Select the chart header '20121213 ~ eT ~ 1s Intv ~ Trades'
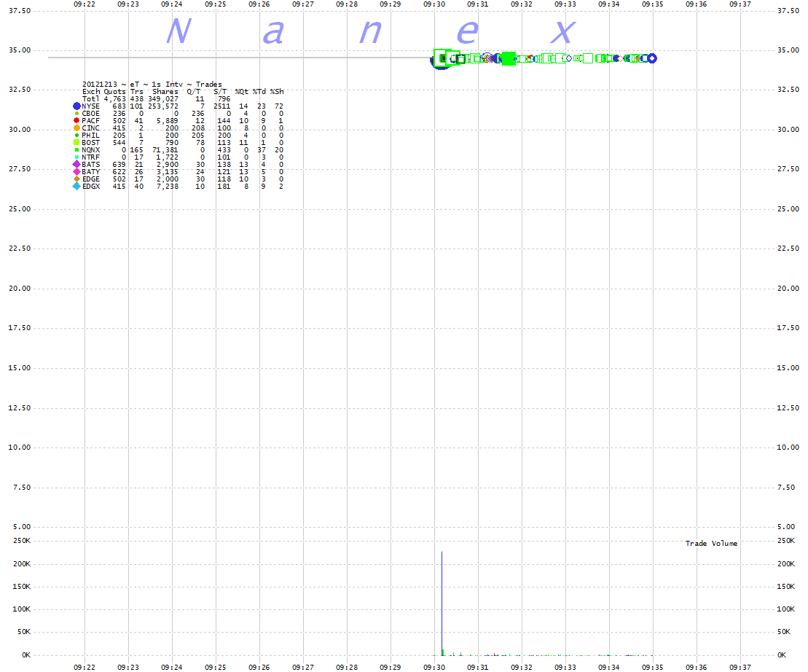The image size is (808, 672). (x=152, y=84)
